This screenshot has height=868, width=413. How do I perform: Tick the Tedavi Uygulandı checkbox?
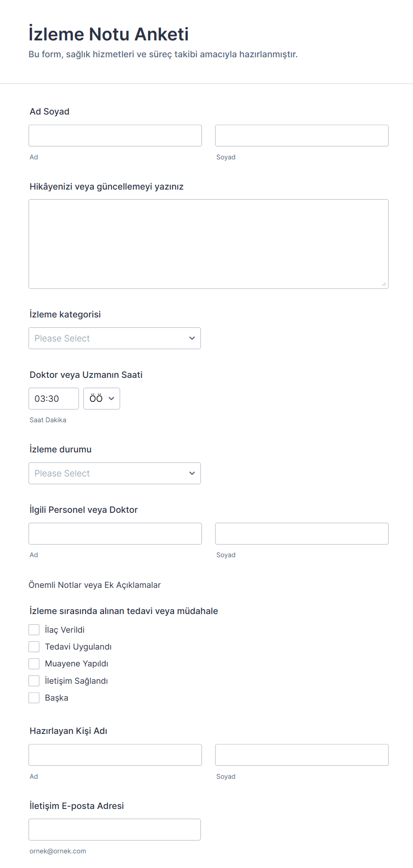34,646
